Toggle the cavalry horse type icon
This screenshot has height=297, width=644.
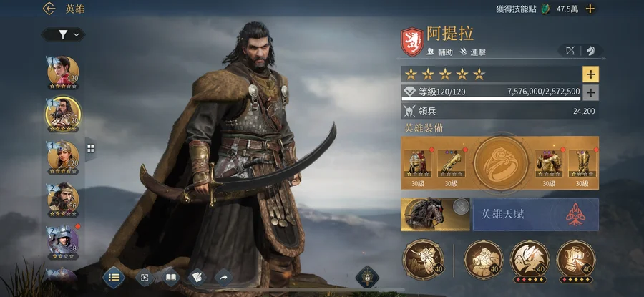(x=590, y=51)
